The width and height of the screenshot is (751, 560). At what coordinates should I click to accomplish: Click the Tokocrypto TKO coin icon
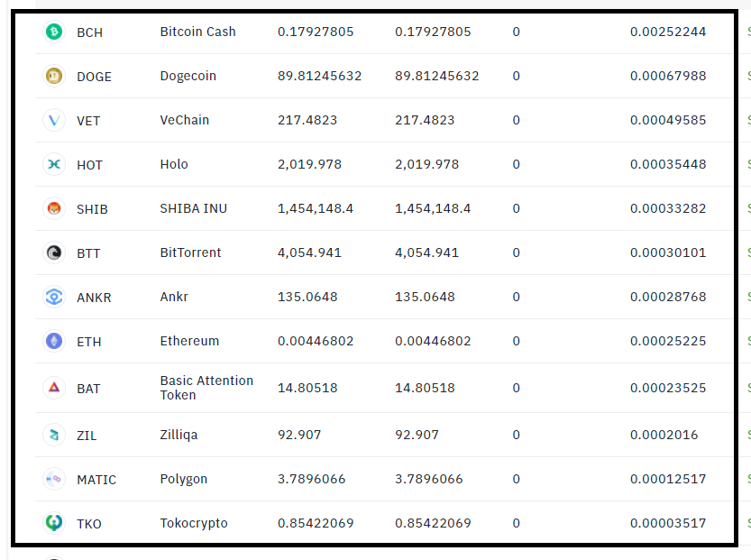pyautogui.click(x=54, y=523)
